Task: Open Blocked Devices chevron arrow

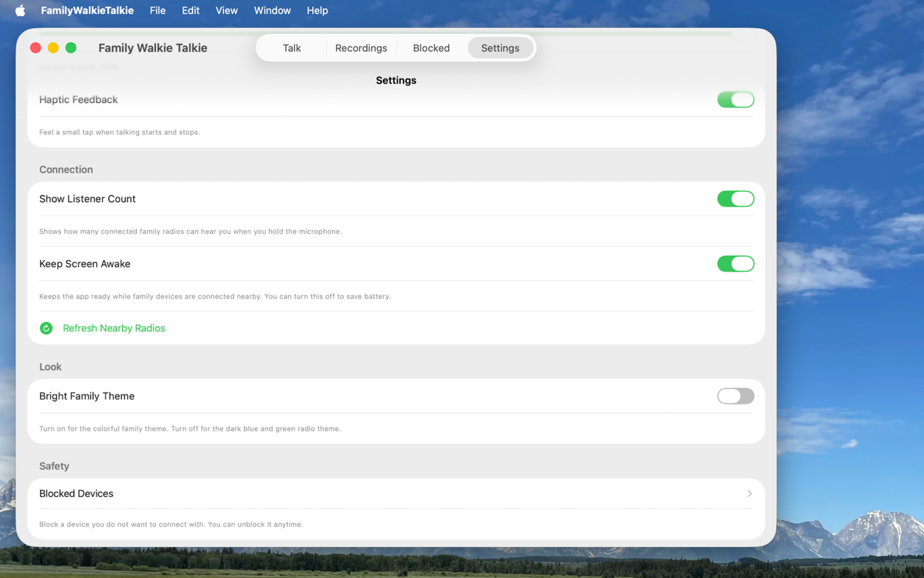Action: [749, 494]
